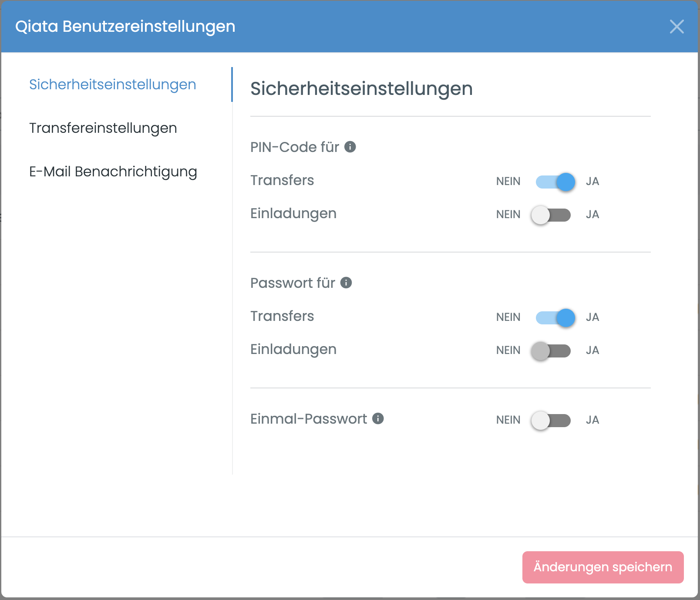Image resolution: width=700 pixels, height=600 pixels.
Task: Open the info tooltip next to Passwort für
Action: tap(346, 283)
